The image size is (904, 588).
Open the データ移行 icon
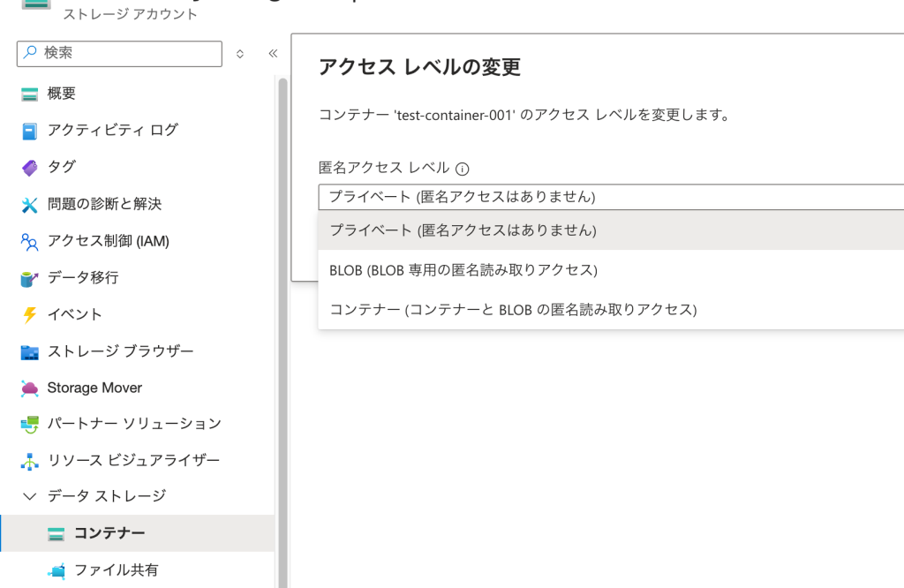[30, 278]
